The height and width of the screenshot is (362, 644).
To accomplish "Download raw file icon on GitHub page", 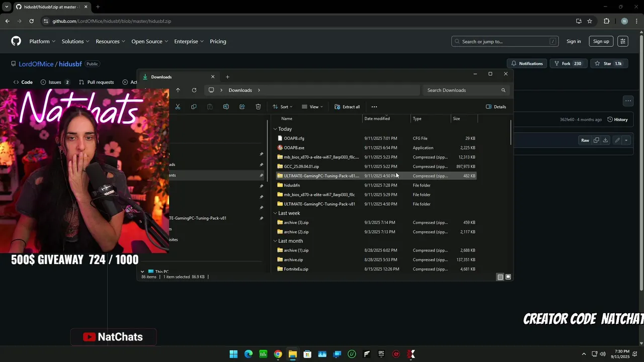I will (605, 140).
